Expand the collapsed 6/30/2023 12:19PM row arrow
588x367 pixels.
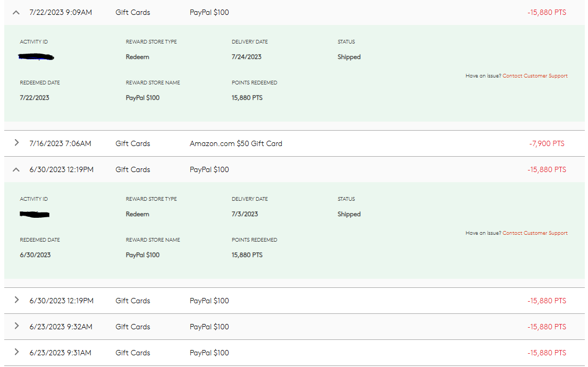pyautogui.click(x=16, y=300)
